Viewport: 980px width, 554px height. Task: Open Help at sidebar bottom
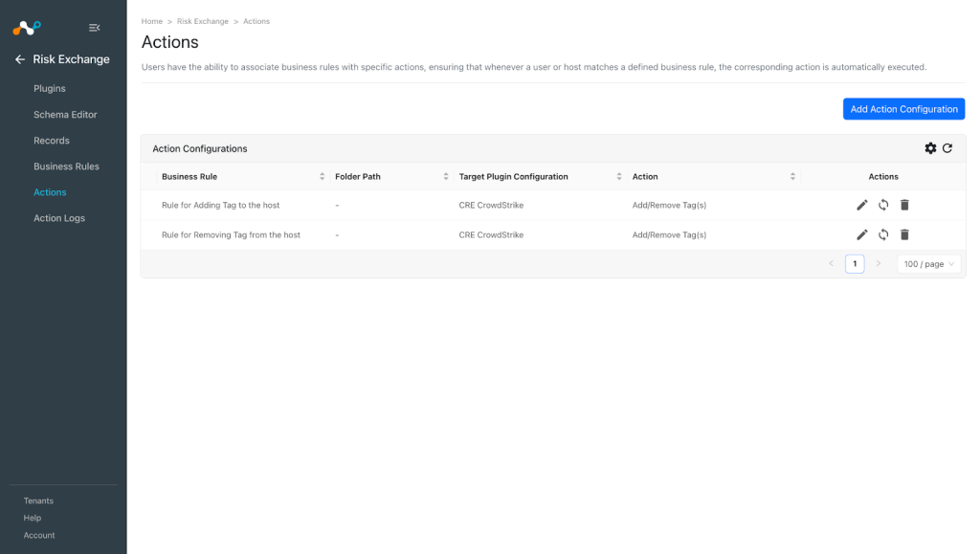(x=33, y=518)
